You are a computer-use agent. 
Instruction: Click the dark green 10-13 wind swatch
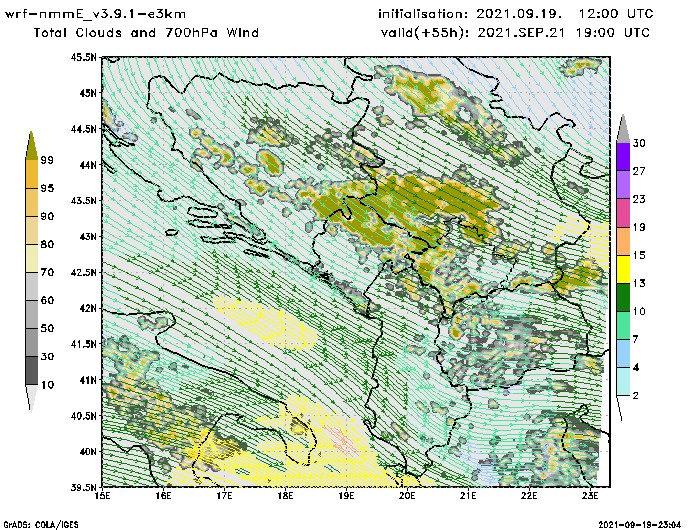pos(623,297)
